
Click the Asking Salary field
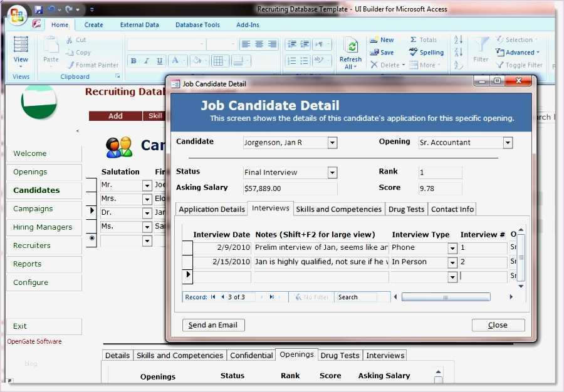(290, 188)
